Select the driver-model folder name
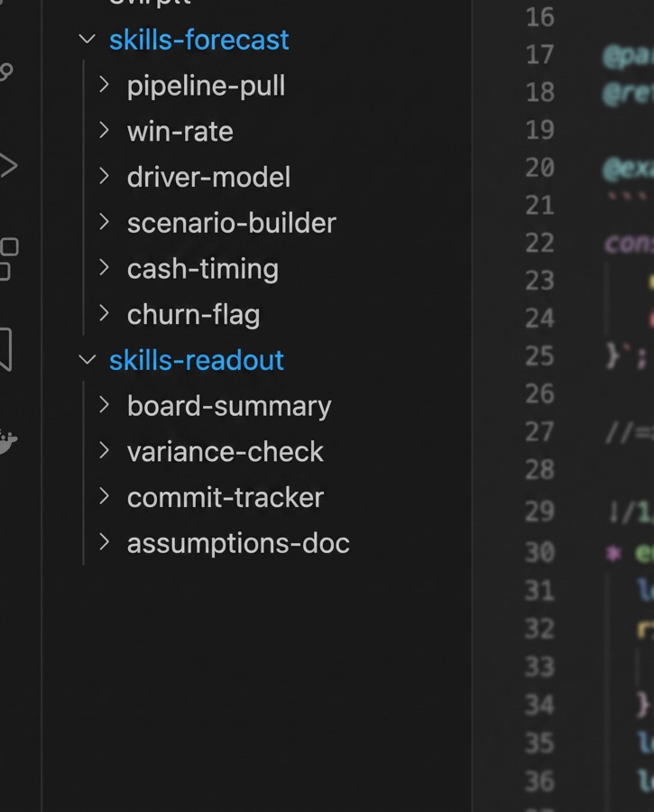 (x=208, y=177)
